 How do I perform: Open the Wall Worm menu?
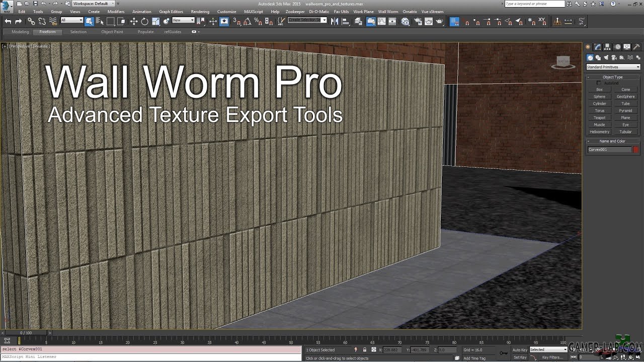click(x=388, y=12)
